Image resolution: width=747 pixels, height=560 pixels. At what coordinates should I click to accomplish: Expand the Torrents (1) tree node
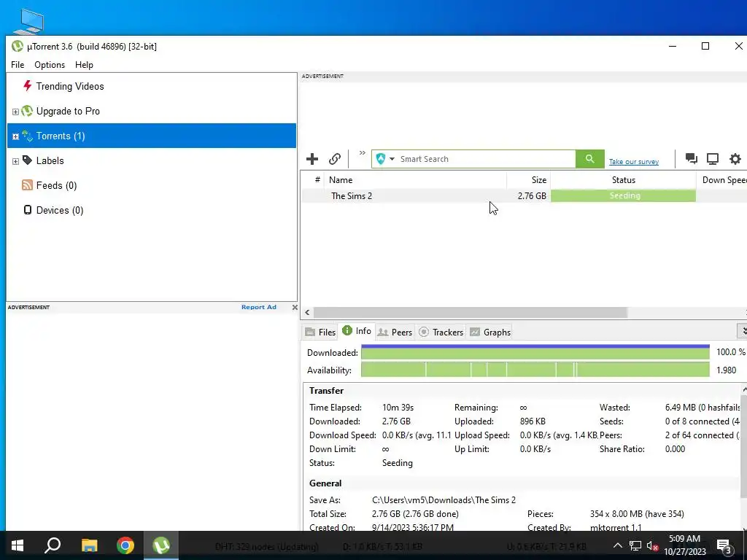[x=15, y=136]
